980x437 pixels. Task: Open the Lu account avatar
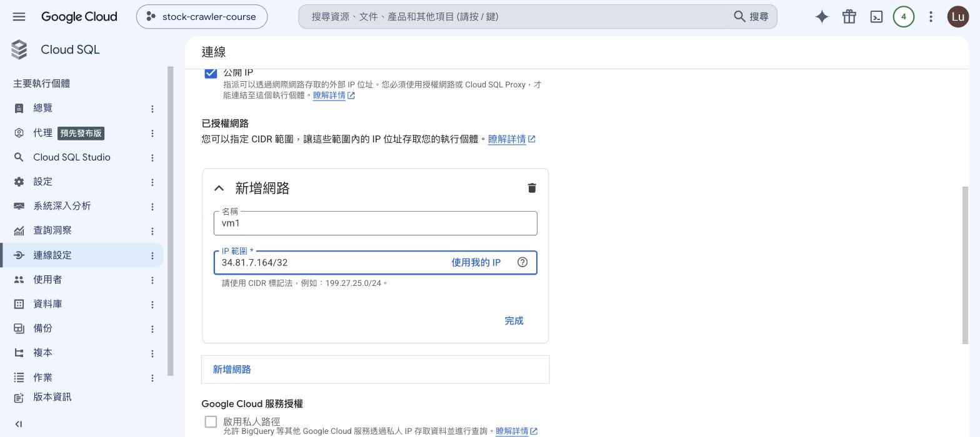click(958, 17)
